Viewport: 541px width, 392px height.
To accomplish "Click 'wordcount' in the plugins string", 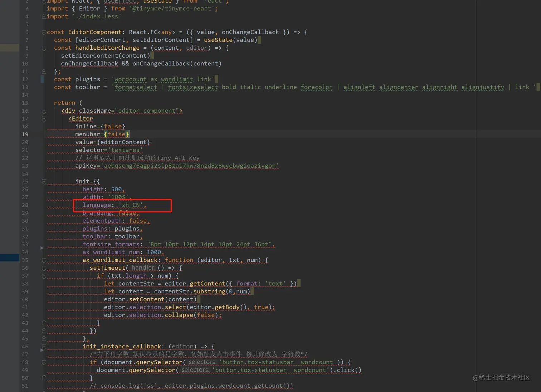I will click(x=131, y=79).
